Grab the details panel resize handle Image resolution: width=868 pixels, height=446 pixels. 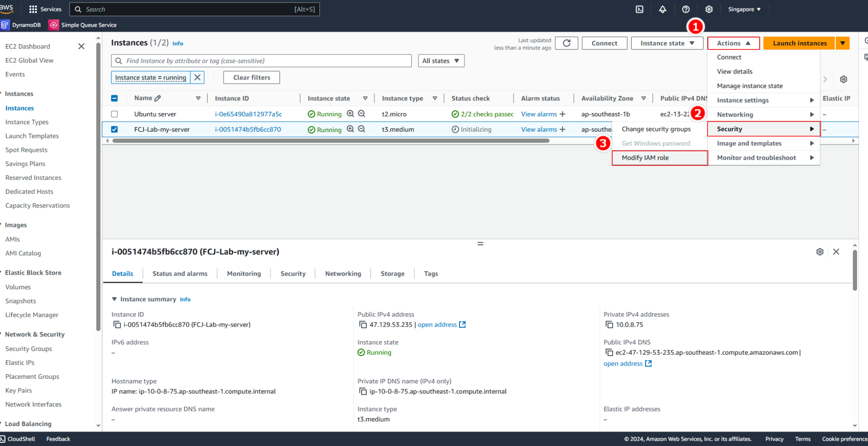[480, 244]
